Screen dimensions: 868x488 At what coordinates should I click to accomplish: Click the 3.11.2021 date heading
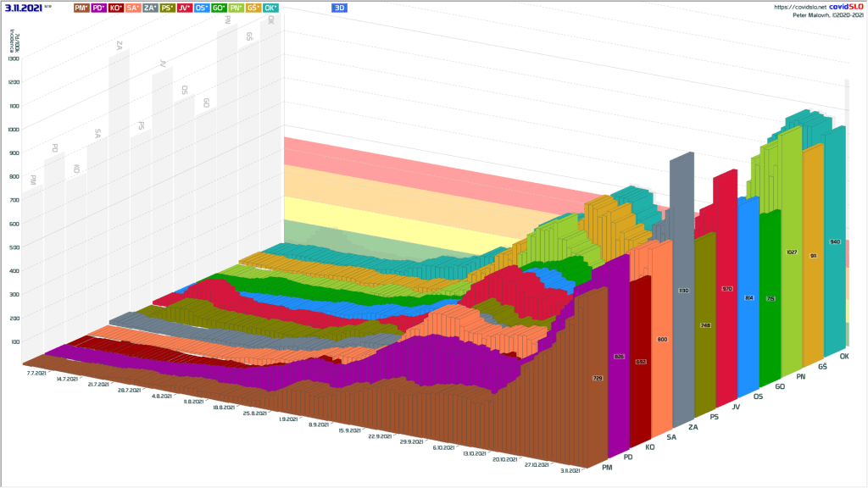point(25,8)
